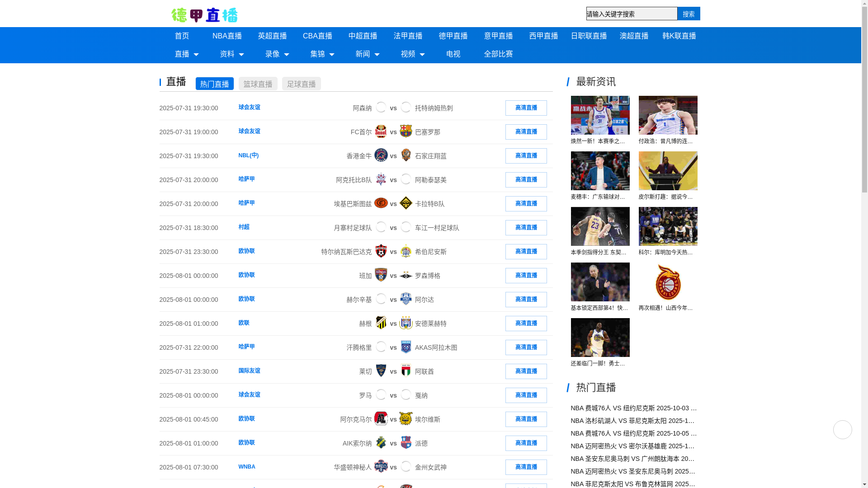Click the 埃基巴斯图兹 team logo

pos(381,203)
